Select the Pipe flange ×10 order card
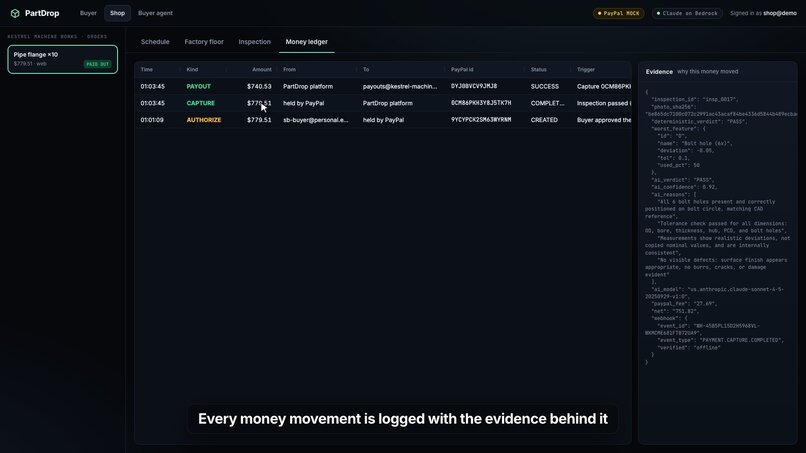 [x=63, y=59]
